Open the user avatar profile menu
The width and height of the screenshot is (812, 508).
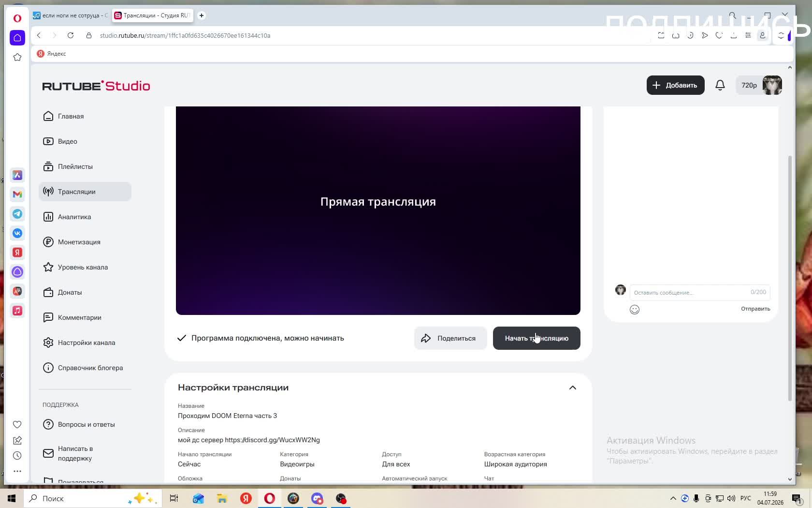pyautogui.click(x=772, y=85)
